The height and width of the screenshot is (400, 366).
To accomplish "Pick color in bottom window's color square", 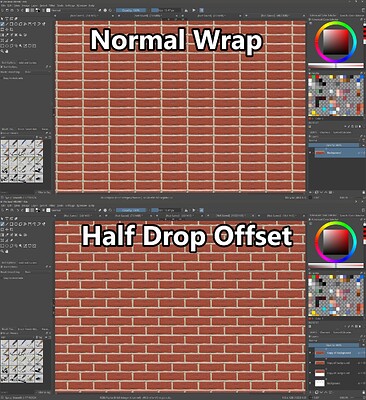I will pyautogui.click(x=336, y=242).
